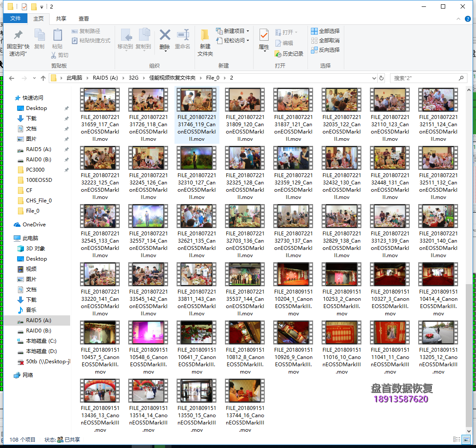Screen dimensions: 476x448
Task: Expand the Open (打开) dropdown arrow
Action: pos(296,32)
